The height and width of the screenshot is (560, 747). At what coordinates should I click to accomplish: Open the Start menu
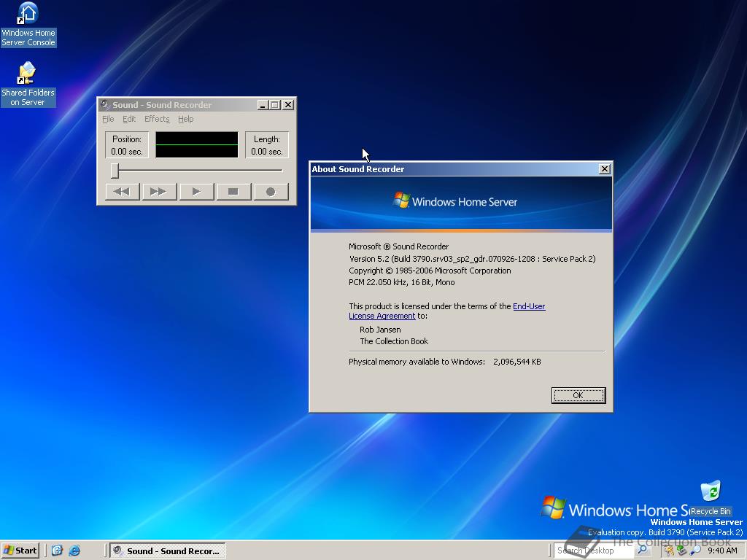click(x=20, y=551)
